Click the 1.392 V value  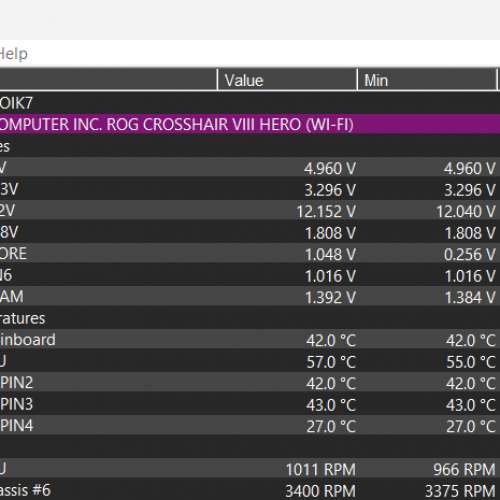coord(330,298)
